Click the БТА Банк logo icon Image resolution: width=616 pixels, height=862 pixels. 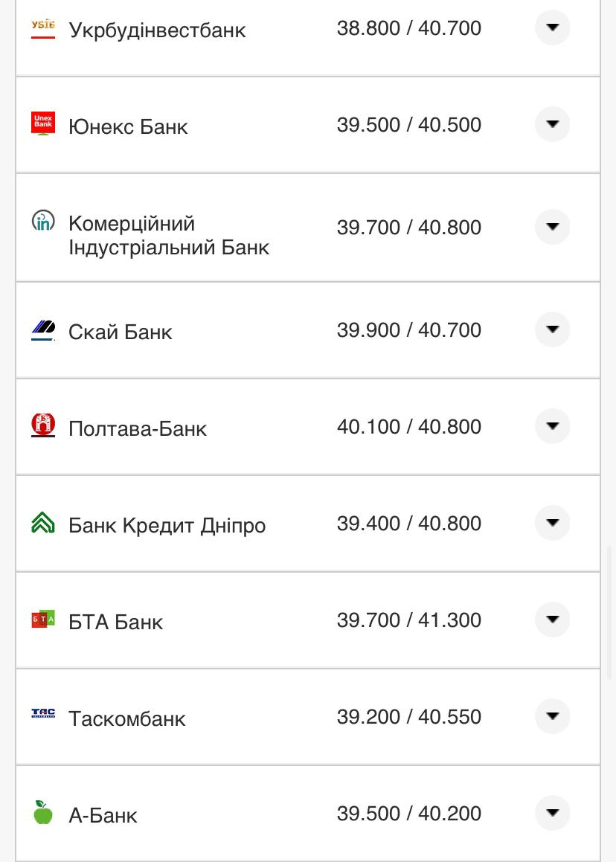[43, 619]
